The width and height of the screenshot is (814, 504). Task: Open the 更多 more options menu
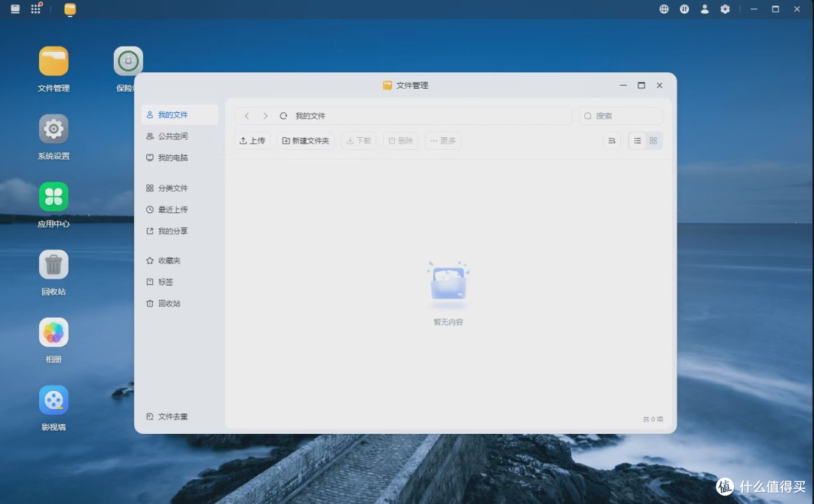(443, 141)
